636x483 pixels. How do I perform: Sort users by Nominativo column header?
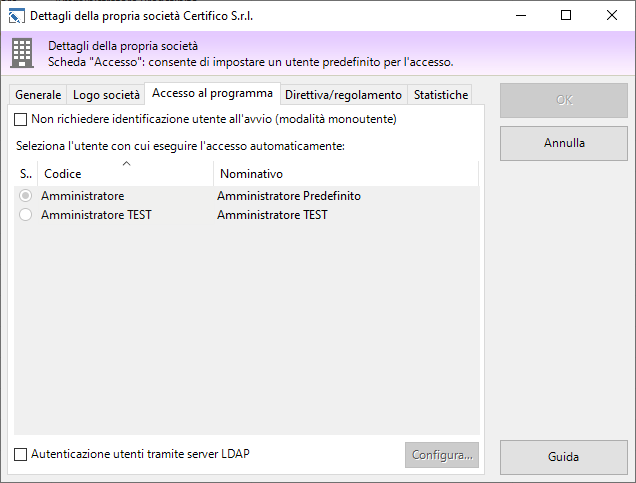[345, 174]
